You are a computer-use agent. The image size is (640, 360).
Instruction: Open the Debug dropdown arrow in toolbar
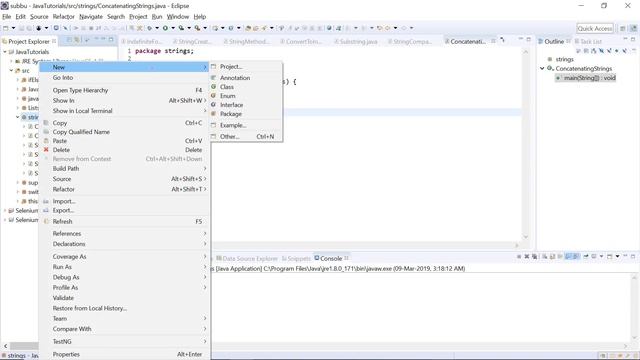pos(157,28)
